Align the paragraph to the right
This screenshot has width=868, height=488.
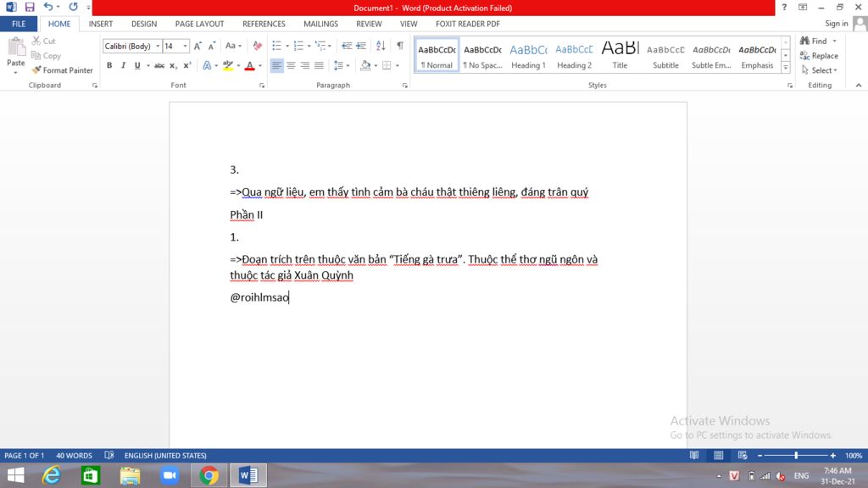tap(304, 65)
